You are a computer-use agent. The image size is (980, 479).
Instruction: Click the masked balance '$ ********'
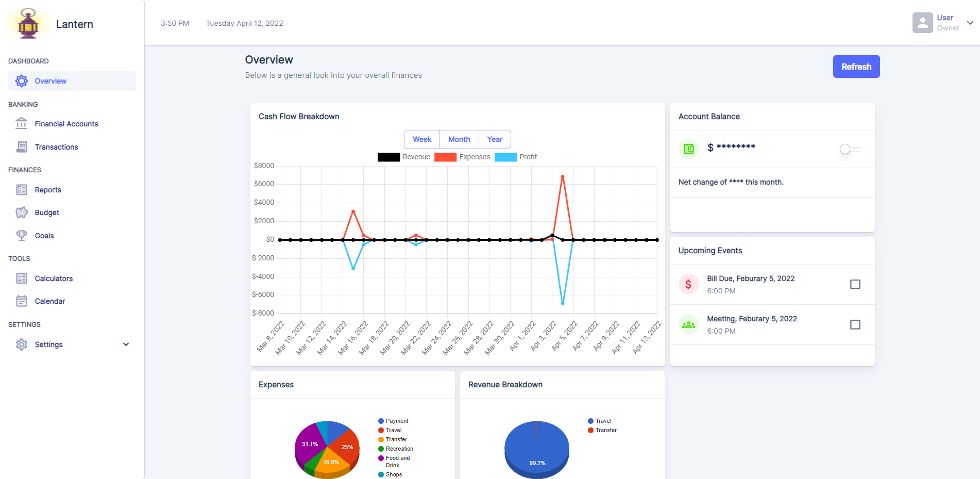(x=731, y=148)
